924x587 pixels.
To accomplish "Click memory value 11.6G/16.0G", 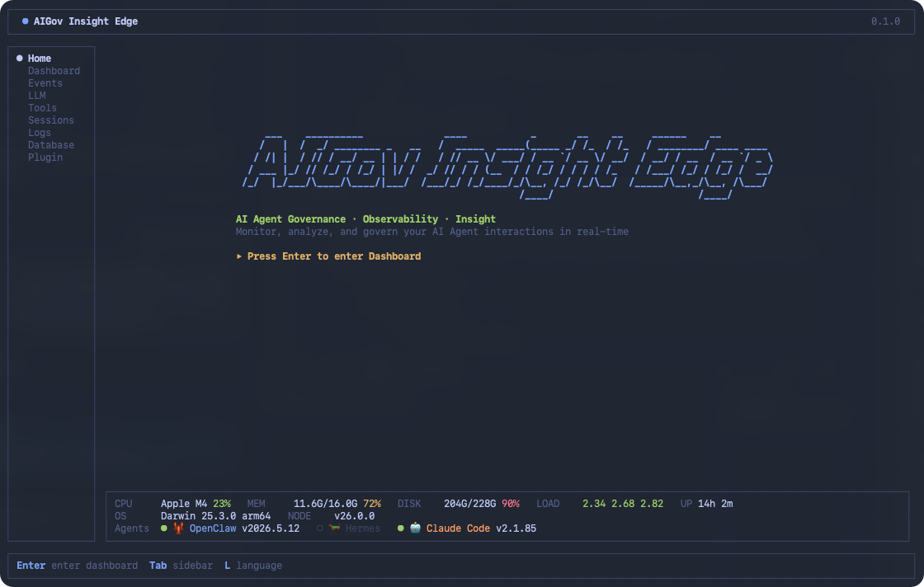I will tap(325, 504).
